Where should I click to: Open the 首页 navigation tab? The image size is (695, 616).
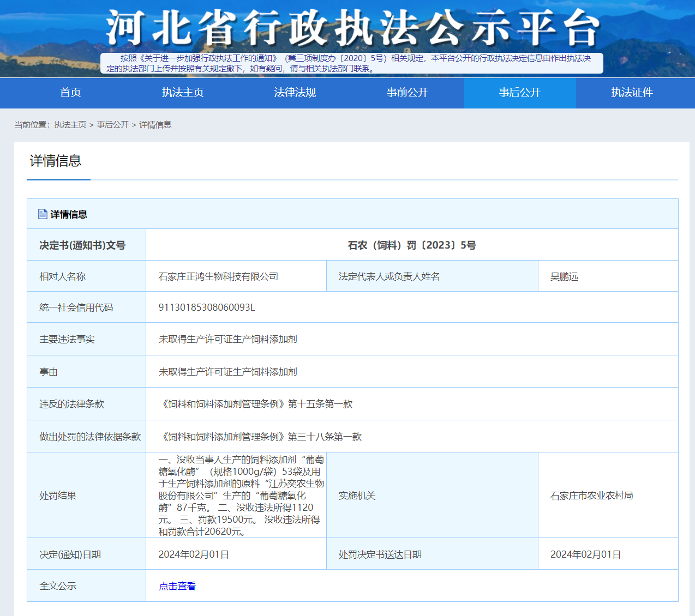tap(70, 93)
